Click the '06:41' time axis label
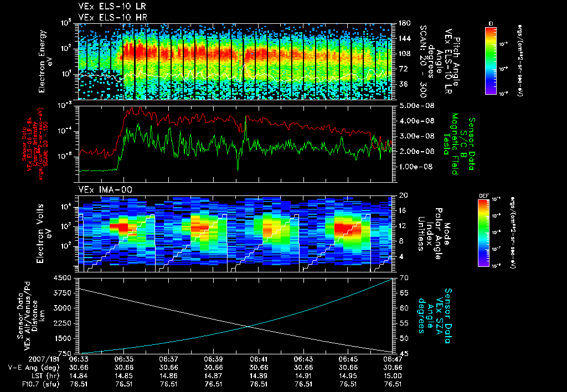The width and height of the screenshot is (567, 392). [259, 359]
